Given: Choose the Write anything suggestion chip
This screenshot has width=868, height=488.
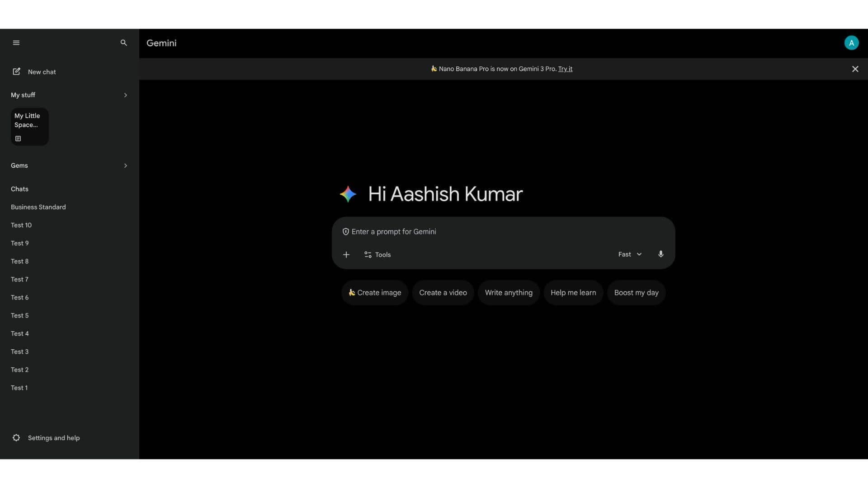Looking at the screenshot, I should (x=509, y=293).
